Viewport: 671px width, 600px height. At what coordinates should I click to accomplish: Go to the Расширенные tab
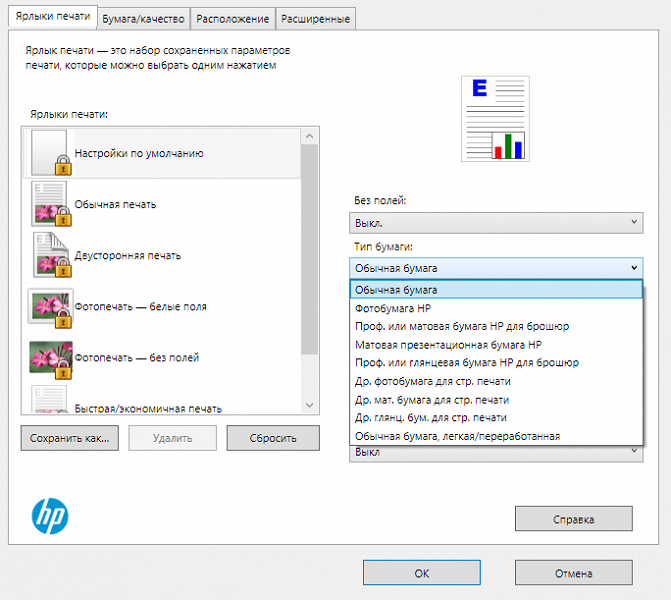[315, 19]
